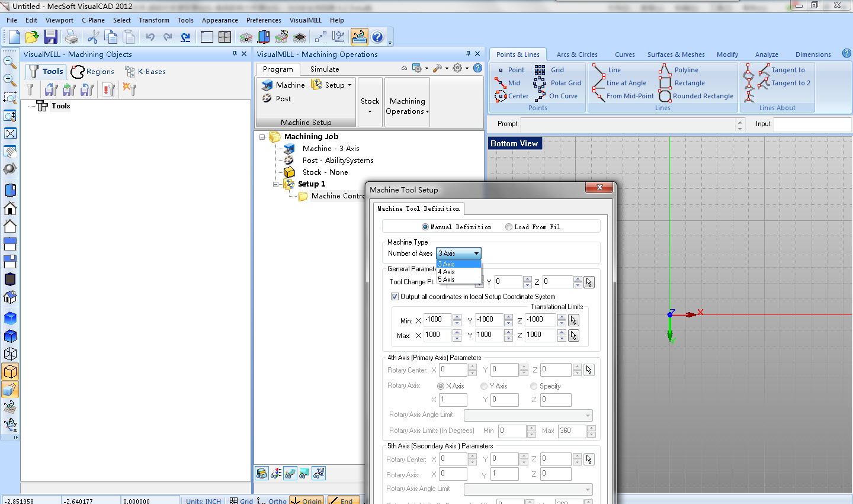853x504 pixels.
Task: Click the Cut scissors icon
Action: click(92, 37)
